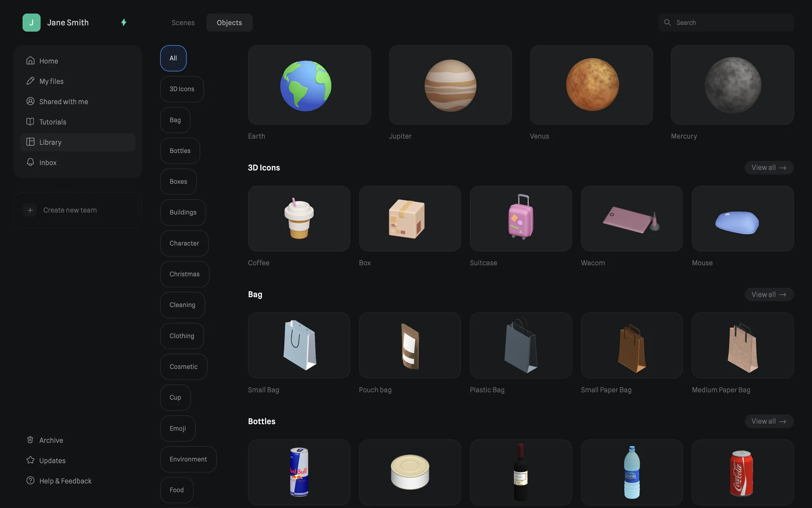Click the Help & Feedback question icon
This screenshot has height=508, width=812.
tap(30, 480)
